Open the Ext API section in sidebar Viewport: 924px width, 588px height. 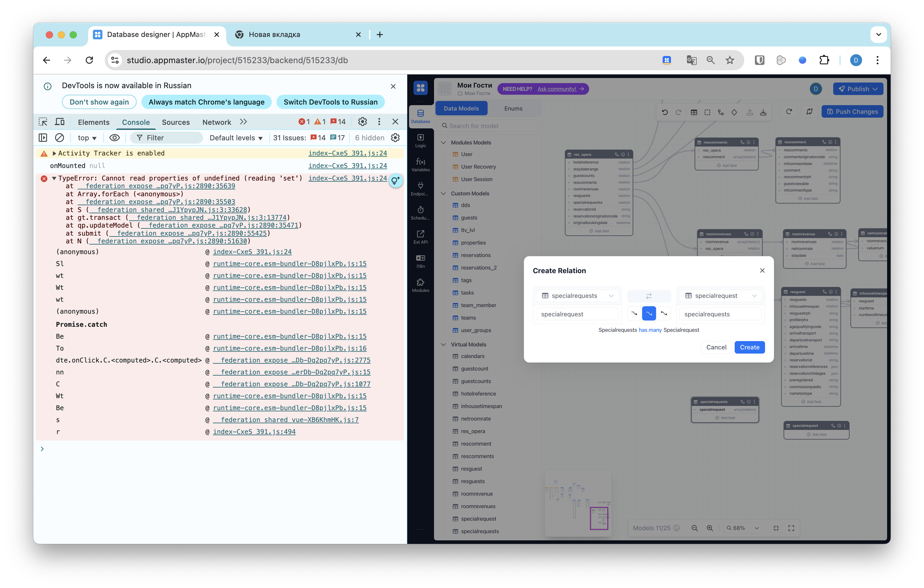[x=421, y=237]
